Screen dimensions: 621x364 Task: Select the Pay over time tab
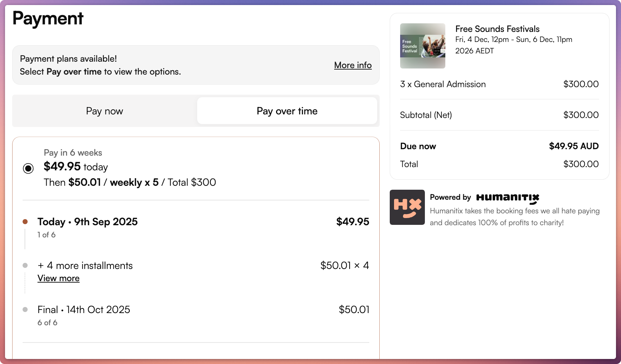click(287, 111)
